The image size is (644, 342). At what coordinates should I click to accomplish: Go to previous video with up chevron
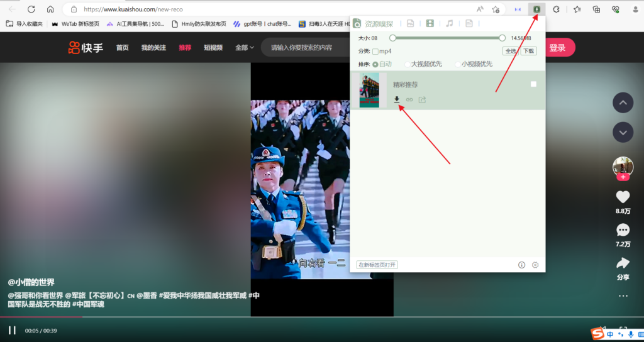pos(623,102)
